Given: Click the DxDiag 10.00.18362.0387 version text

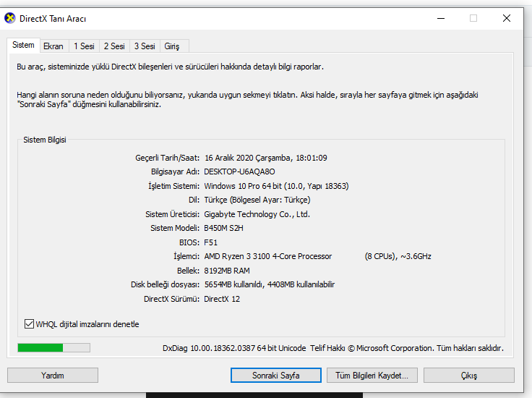Looking at the screenshot, I should tap(234, 348).
